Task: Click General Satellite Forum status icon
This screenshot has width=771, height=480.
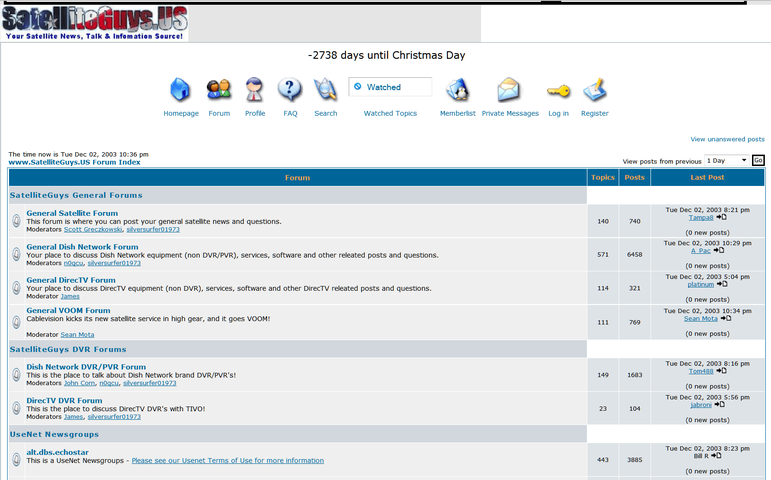Action: pos(16,221)
